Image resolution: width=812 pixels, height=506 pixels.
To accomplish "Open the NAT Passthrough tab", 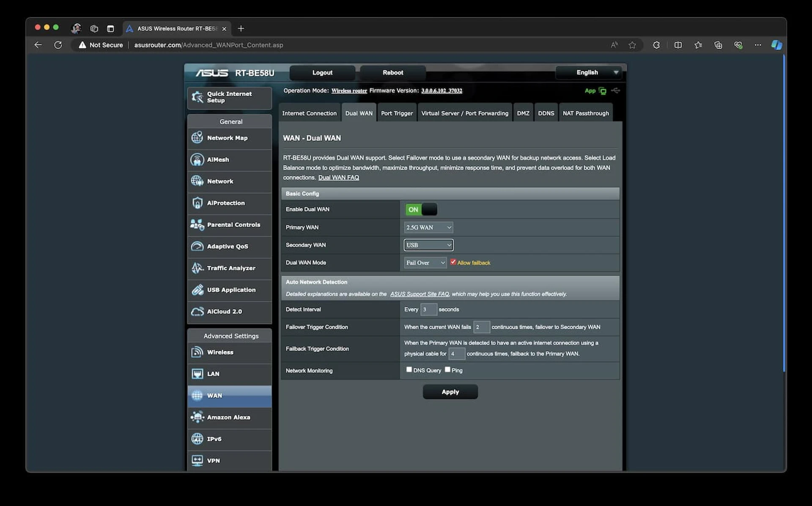I will point(586,113).
